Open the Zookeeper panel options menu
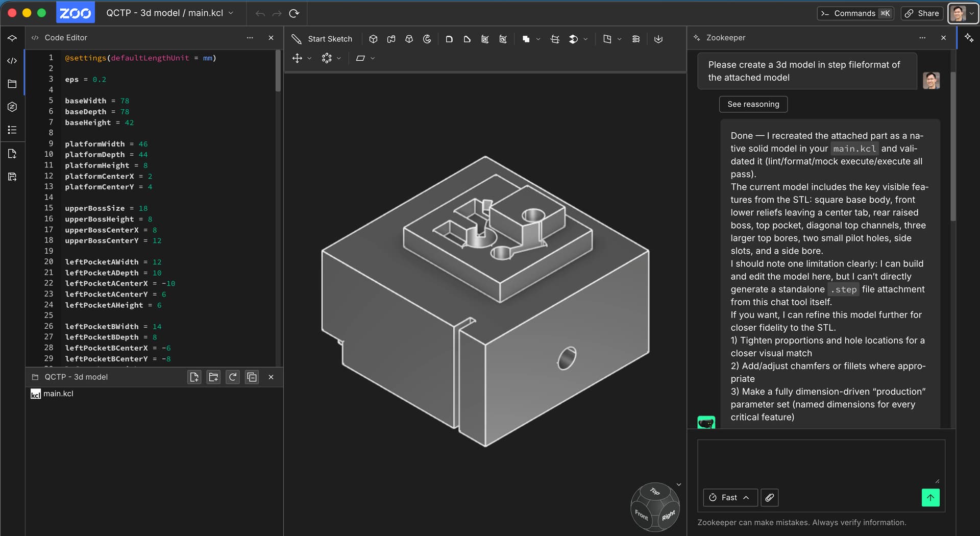 coord(922,38)
